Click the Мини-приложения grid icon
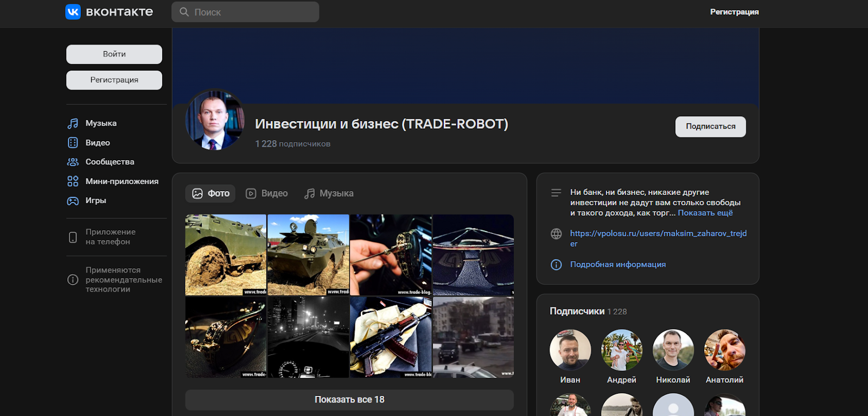 pyautogui.click(x=73, y=181)
